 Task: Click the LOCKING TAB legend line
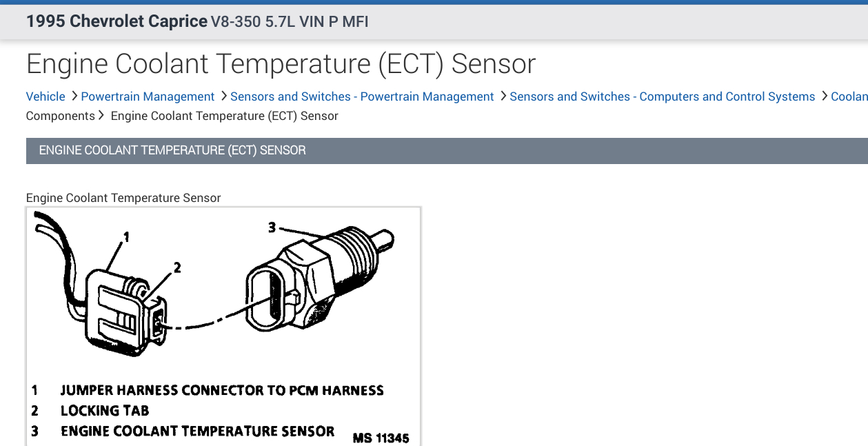105,411
